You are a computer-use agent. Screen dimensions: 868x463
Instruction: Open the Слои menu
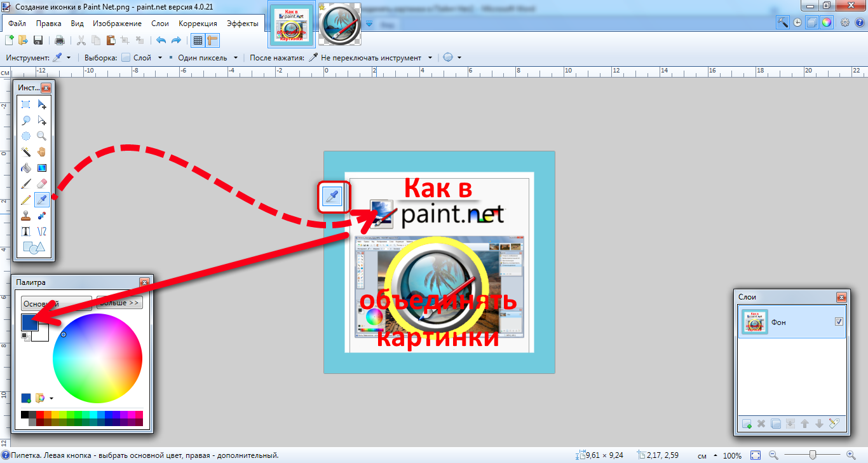[160, 24]
